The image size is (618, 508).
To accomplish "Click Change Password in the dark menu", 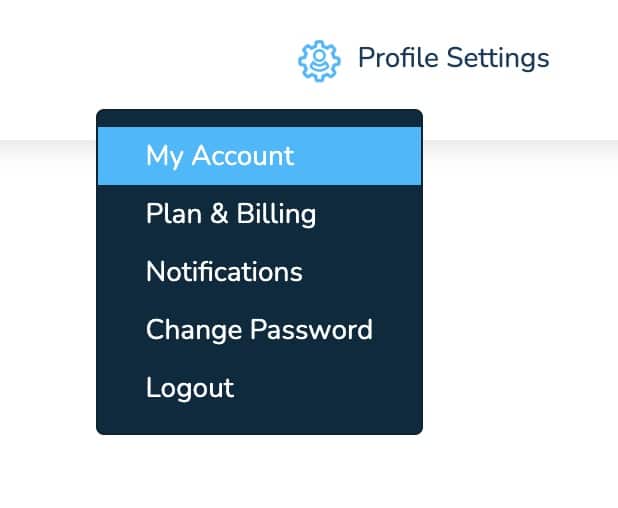I will (259, 330).
